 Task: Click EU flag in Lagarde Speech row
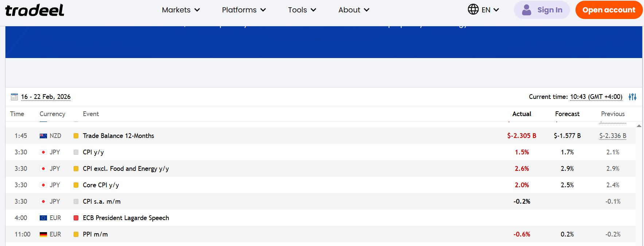pos(43,218)
